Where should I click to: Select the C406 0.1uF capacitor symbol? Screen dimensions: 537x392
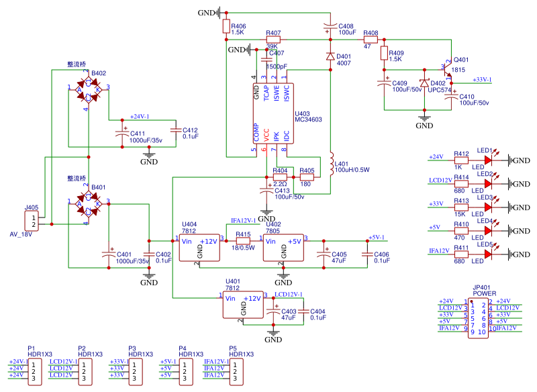pyautogui.click(x=367, y=254)
